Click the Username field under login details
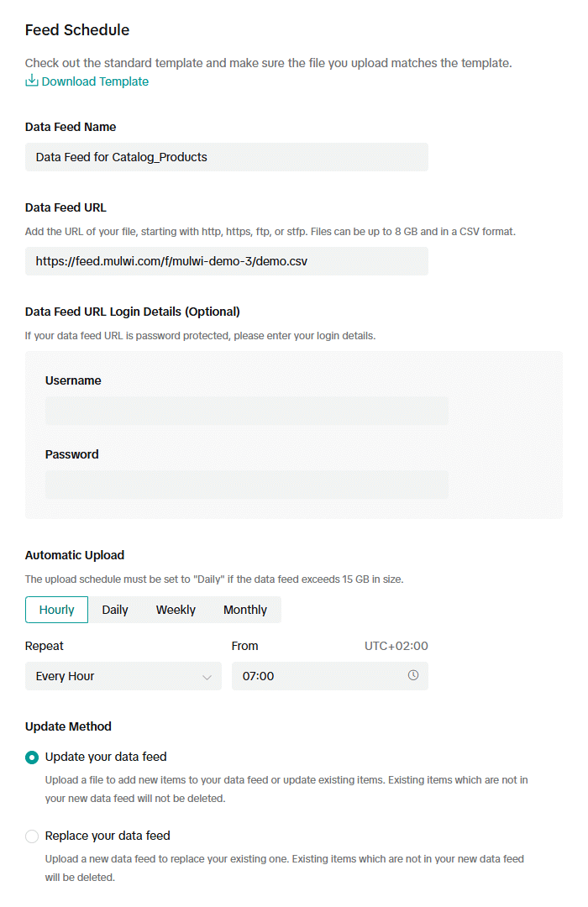This screenshot has width=588, height=907. [x=246, y=411]
